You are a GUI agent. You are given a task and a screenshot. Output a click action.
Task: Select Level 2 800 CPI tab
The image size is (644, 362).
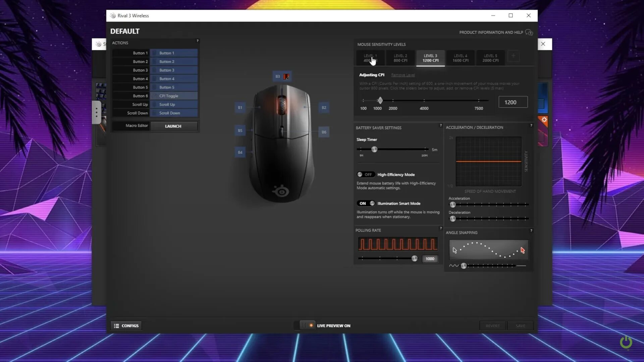400,58
